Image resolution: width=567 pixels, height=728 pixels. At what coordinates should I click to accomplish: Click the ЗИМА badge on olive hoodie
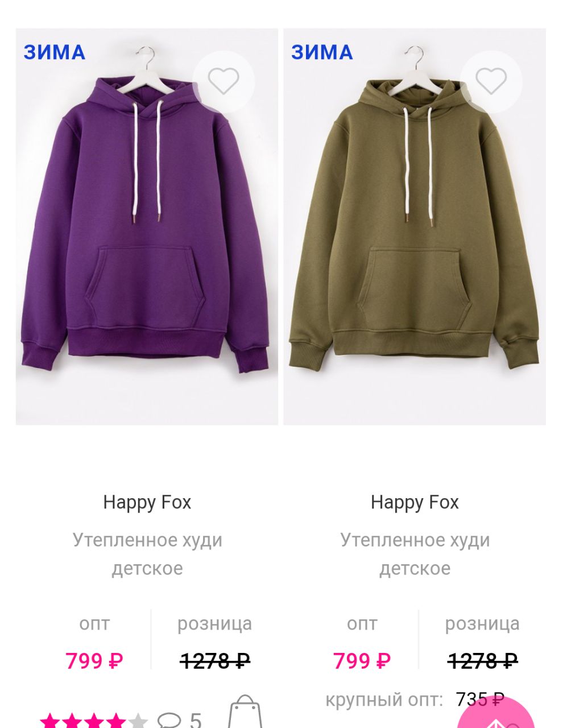click(322, 52)
